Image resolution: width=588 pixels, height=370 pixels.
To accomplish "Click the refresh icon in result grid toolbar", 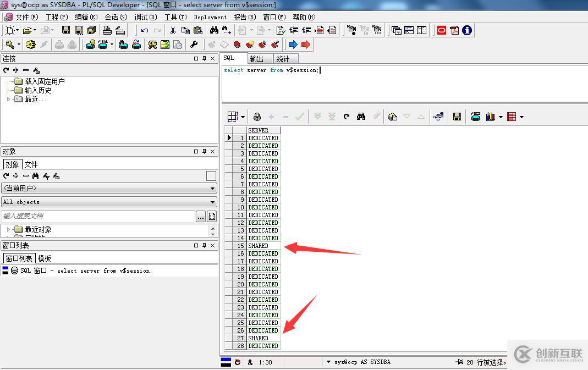I will tap(347, 117).
